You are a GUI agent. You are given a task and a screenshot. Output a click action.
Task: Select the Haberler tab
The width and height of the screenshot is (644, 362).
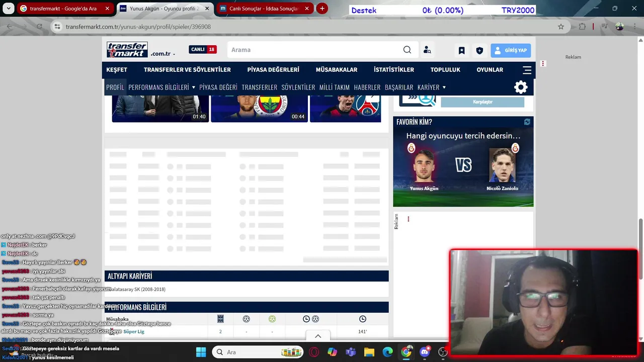pyautogui.click(x=367, y=87)
